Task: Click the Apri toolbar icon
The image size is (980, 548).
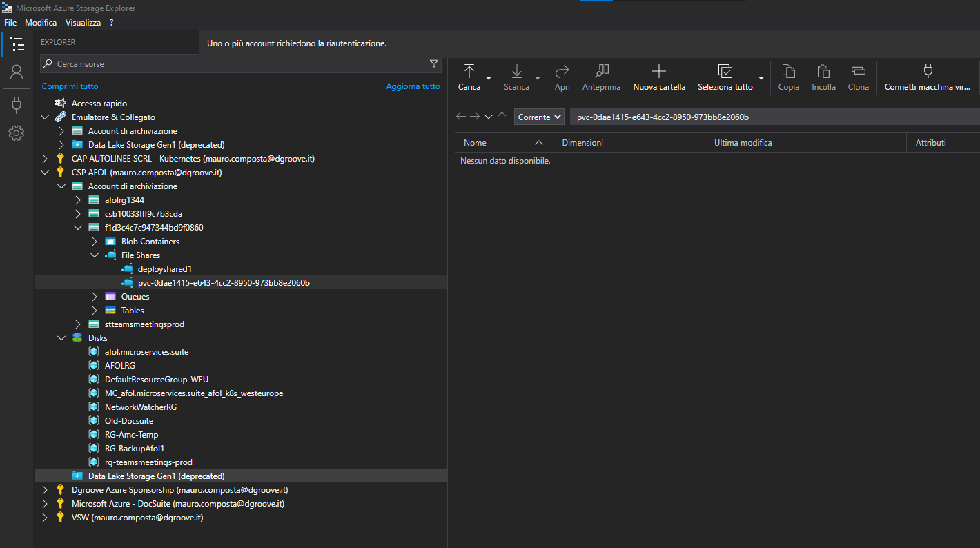Action: 562,77
